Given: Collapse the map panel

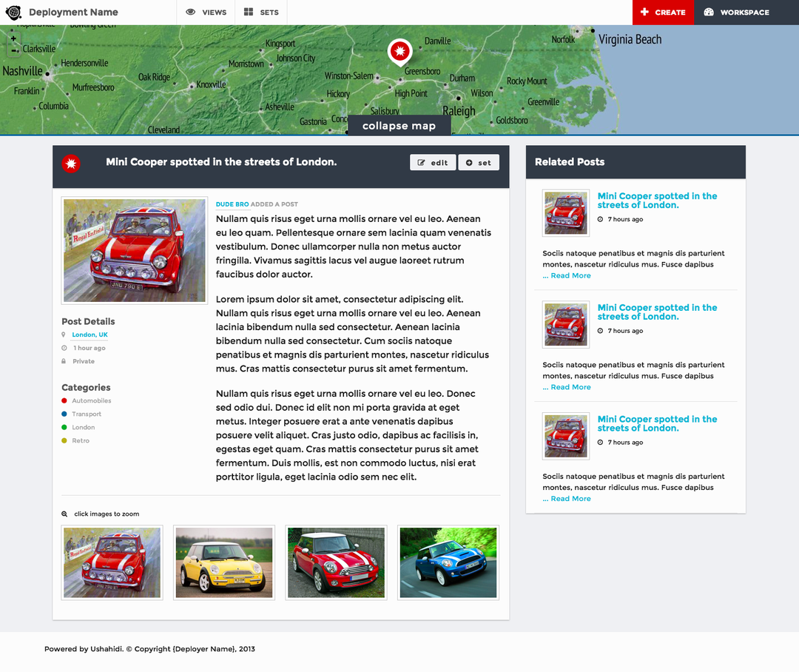Looking at the screenshot, I should pyautogui.click(x=399, y=125).
